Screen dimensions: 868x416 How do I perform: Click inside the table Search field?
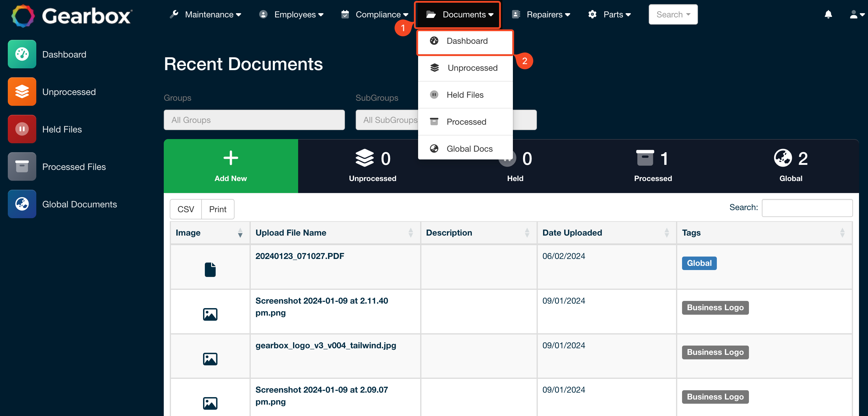pyautogui.click(x=807, y=208)
